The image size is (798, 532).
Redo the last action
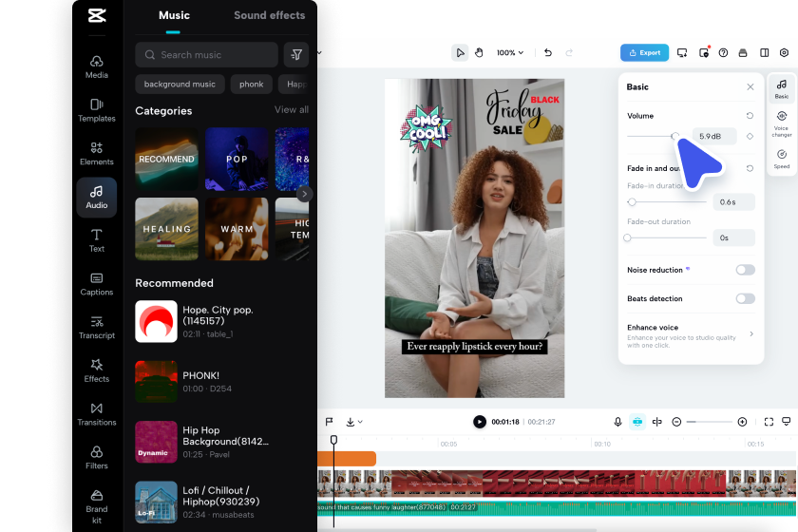[x=569, y=52]
